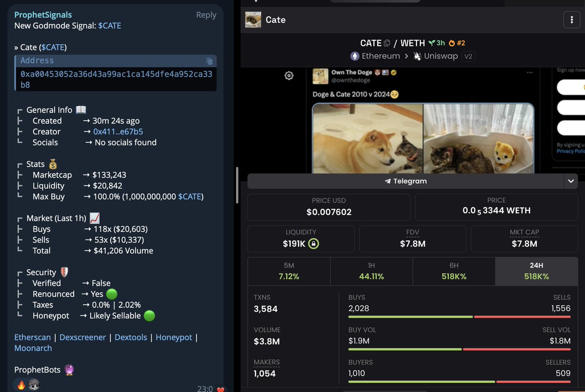The height and width of the screenshot is (392, 585).
Task: Click the buyers versus sellers ratio bar
Action: point(459,382)
